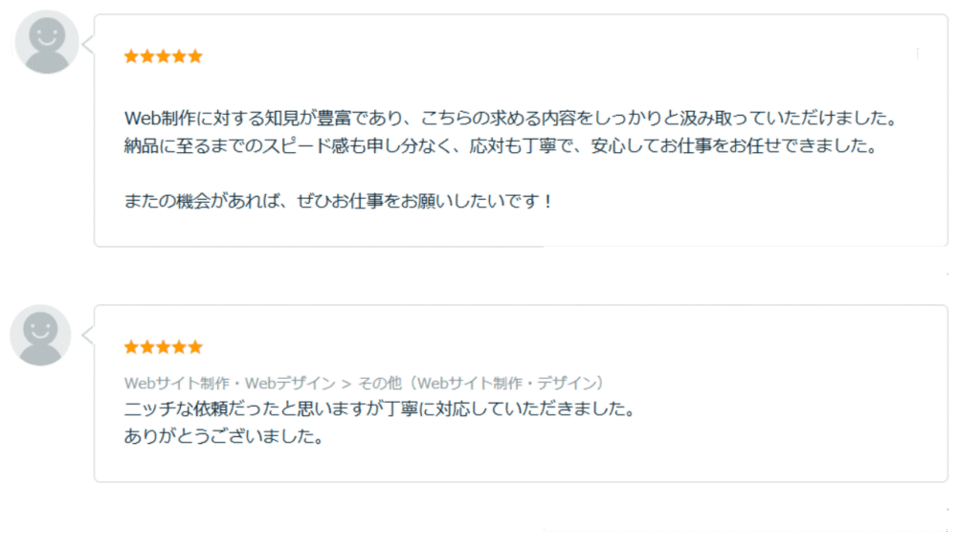Click the speech bubble pointer of the second review

[88, 335]
